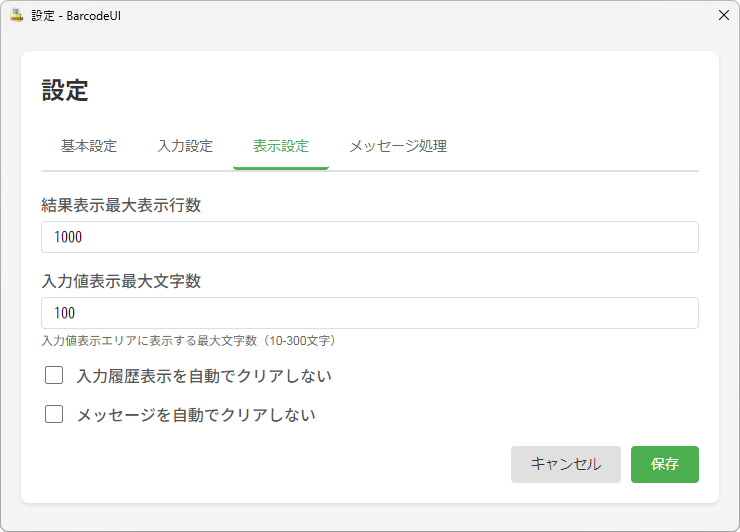Focus the 入力値表示最大文字数 input field
The width and height of the screenshot is (740, 532).
tap(370, 313)
